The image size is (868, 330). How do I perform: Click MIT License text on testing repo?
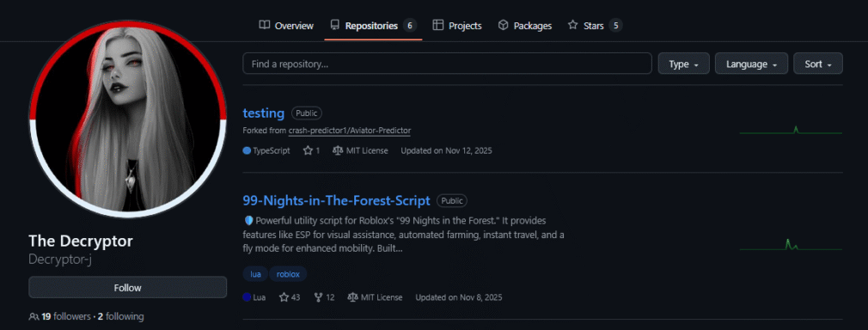click(367, 150)
